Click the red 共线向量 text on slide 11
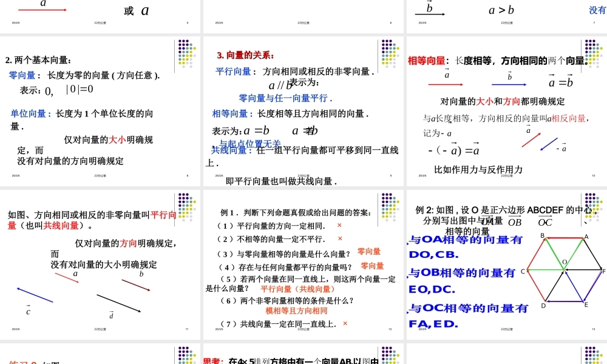Image resolution: width=607 pixels, height=364 pixels. pos(61,226)
